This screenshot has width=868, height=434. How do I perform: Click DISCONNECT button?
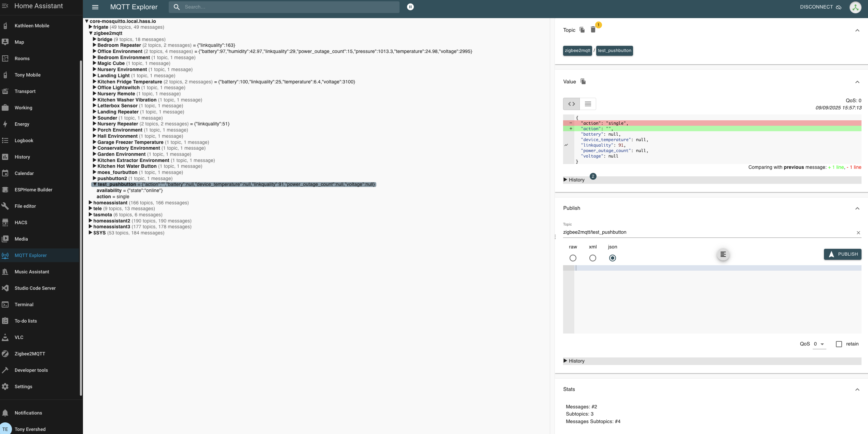[x=821, y=7]
